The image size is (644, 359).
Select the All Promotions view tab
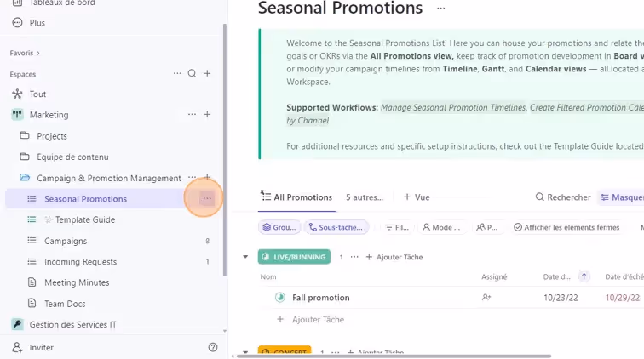(x=296, y=197)
